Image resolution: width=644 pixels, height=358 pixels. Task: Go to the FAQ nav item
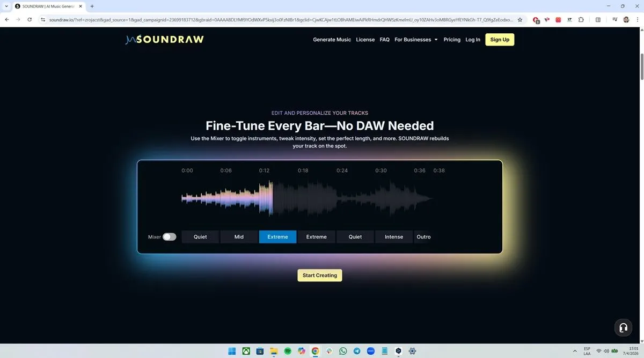(x=385, y=40)
